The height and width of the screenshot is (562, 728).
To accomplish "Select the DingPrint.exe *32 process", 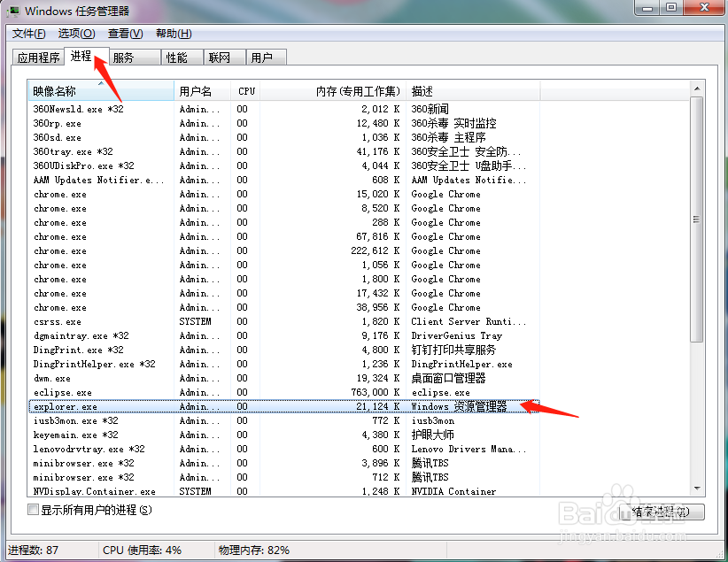I will (x=284, y=350).
